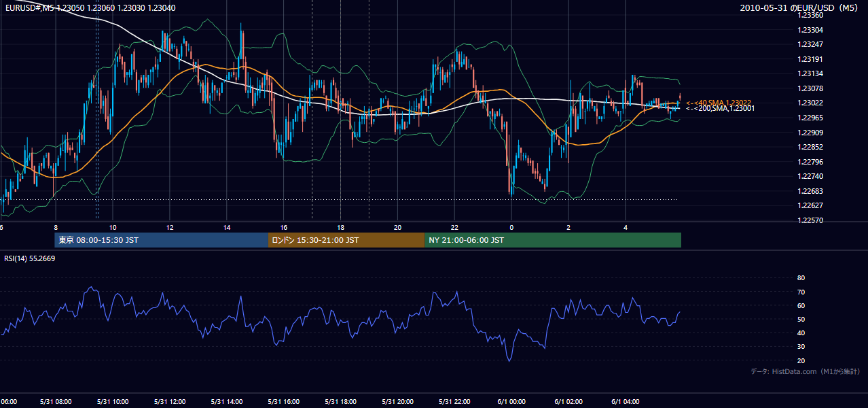Click the 5/31 16:00 time label

[284, 402]
